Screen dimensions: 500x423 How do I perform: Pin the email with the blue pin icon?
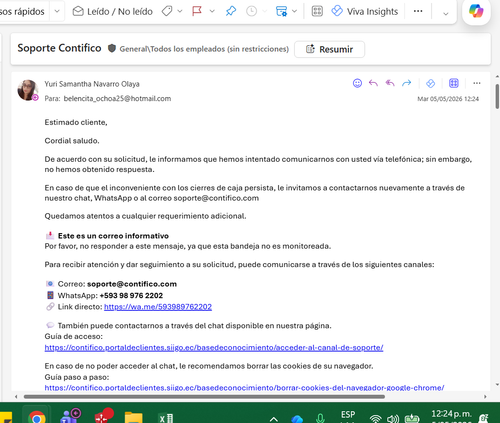click(x=231, y=11)
